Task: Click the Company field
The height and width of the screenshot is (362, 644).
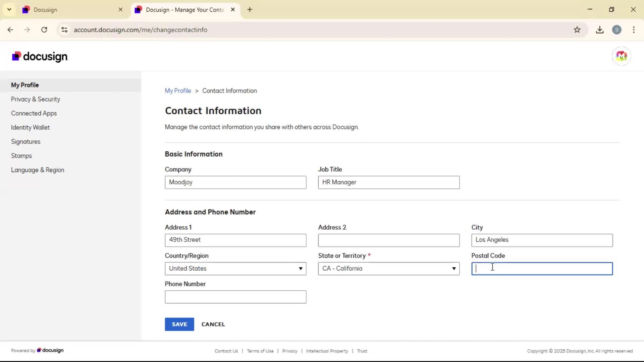Action: 235,182
